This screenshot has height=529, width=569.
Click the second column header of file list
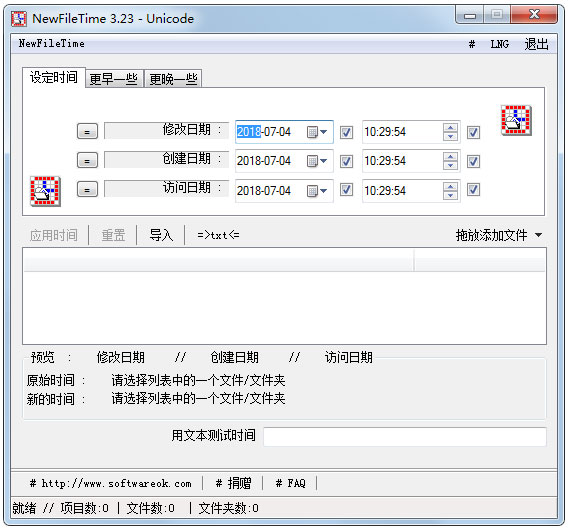point(480,260)
